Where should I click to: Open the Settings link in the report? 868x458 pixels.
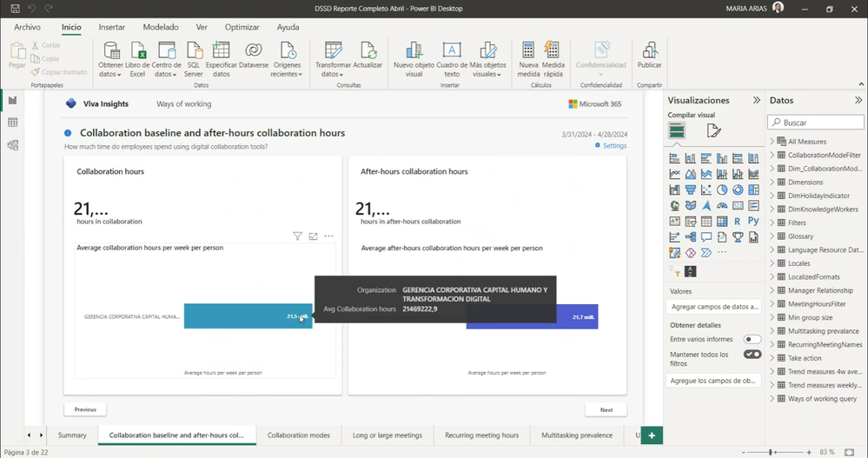611,146
